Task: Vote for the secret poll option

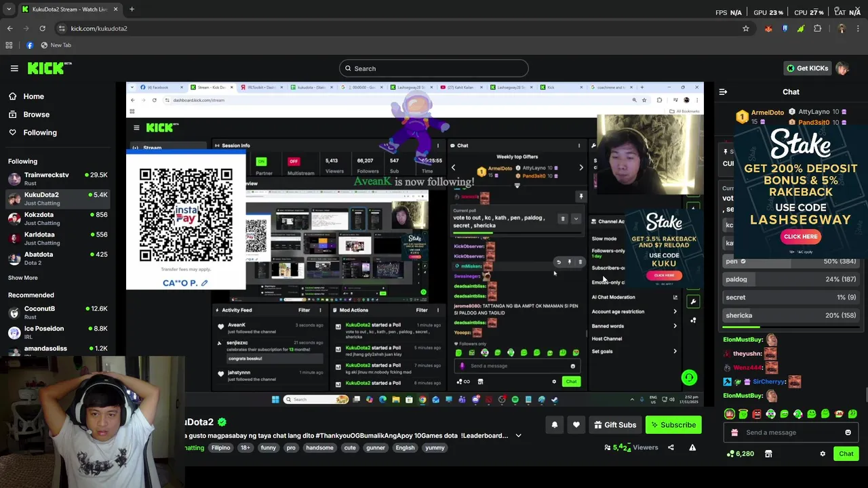Action: [x=790, y=297]
